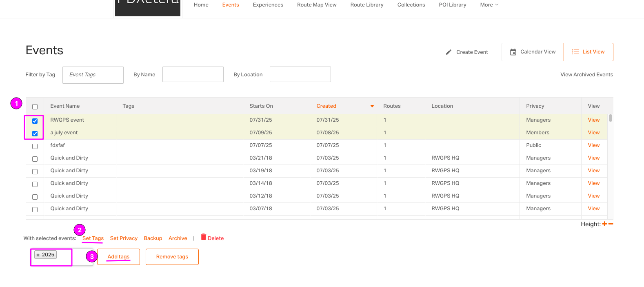Open View link for the 03/21/18 event
This screenshot has height=287, width=644.
pyautogui.click(x=594, y=158)
